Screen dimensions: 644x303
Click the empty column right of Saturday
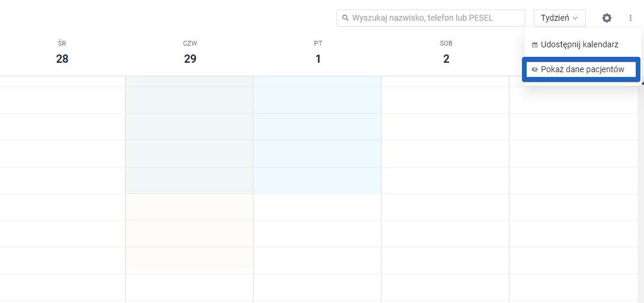[576, 178]
